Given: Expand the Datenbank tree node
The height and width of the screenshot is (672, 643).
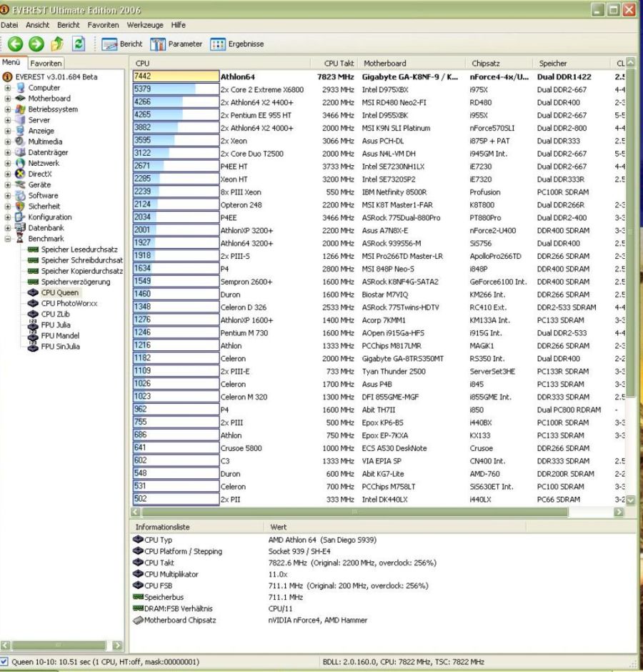Looking at the screenshot, I should pyautogui.click(x=8, y=228).
